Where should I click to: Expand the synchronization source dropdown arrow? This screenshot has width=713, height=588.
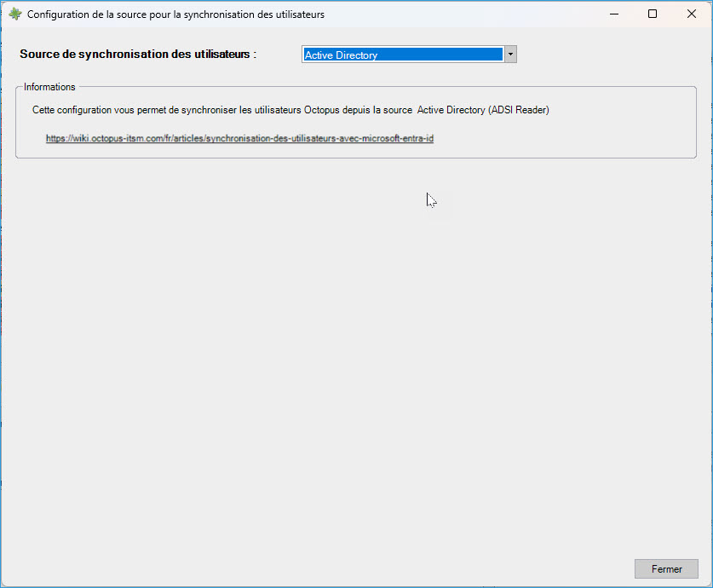pyautogui.click(x=510, y=55)
